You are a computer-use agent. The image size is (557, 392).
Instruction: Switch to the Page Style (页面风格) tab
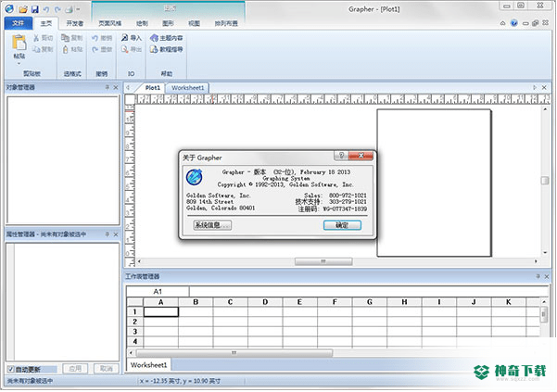coord(110,23)
